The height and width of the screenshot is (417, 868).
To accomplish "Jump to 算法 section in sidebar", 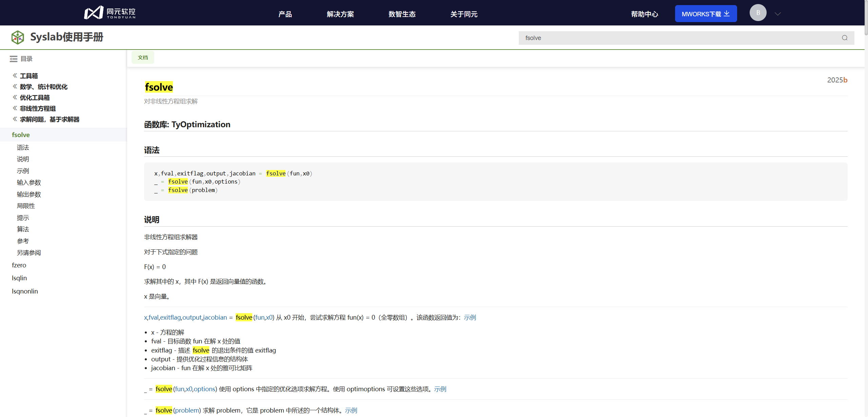I will (x=23, y=229).
